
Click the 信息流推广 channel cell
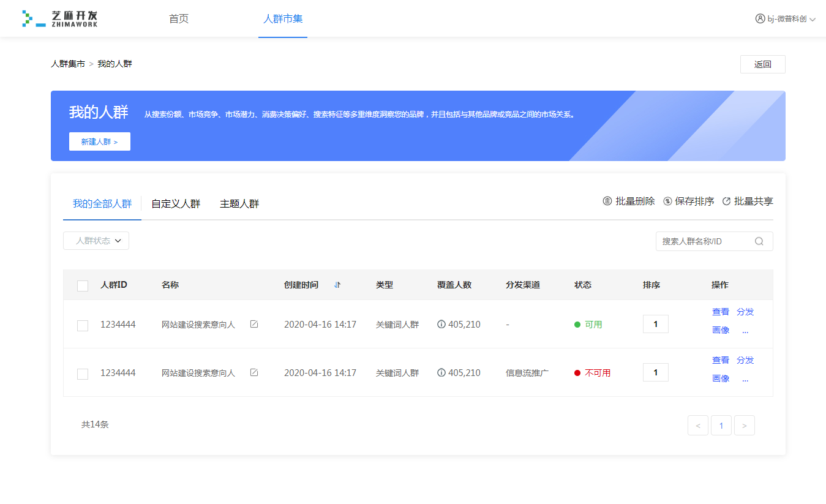[527, 373]
